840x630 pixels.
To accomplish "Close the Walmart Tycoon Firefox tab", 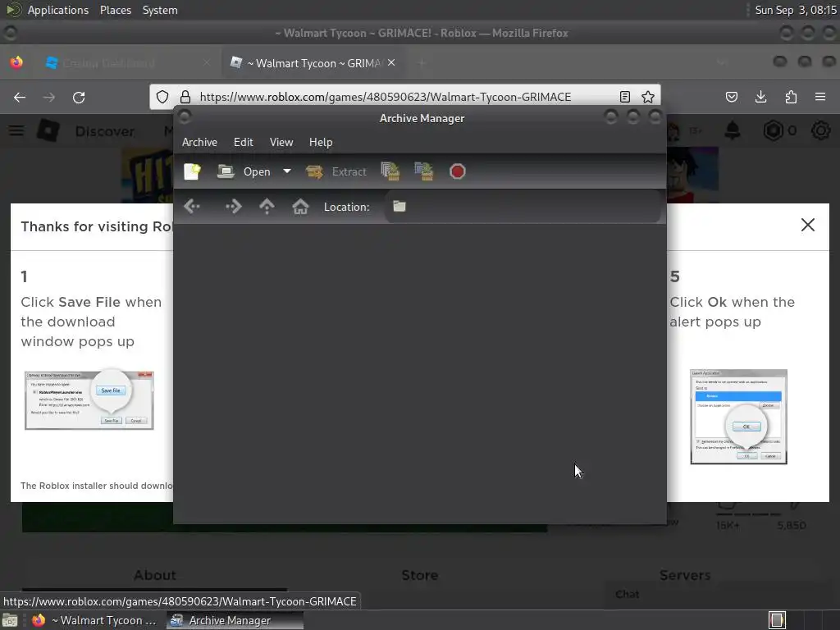I will pyautogui.click(x=391, y=62).
